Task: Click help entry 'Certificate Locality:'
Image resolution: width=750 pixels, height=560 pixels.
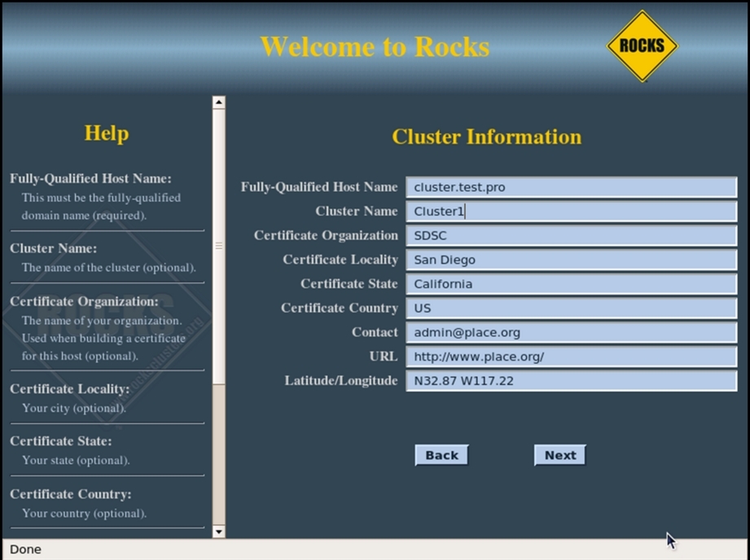Action: 70,389
